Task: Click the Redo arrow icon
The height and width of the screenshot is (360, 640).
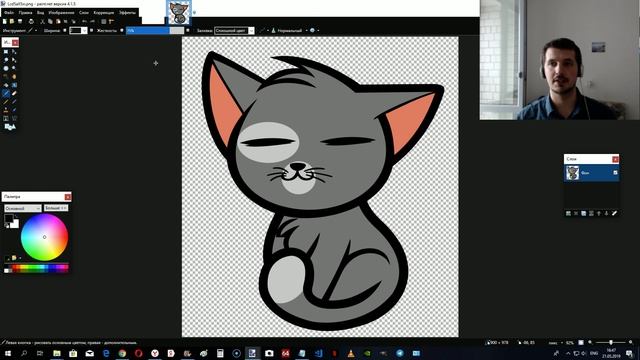Action: click(x=92, y=21)
